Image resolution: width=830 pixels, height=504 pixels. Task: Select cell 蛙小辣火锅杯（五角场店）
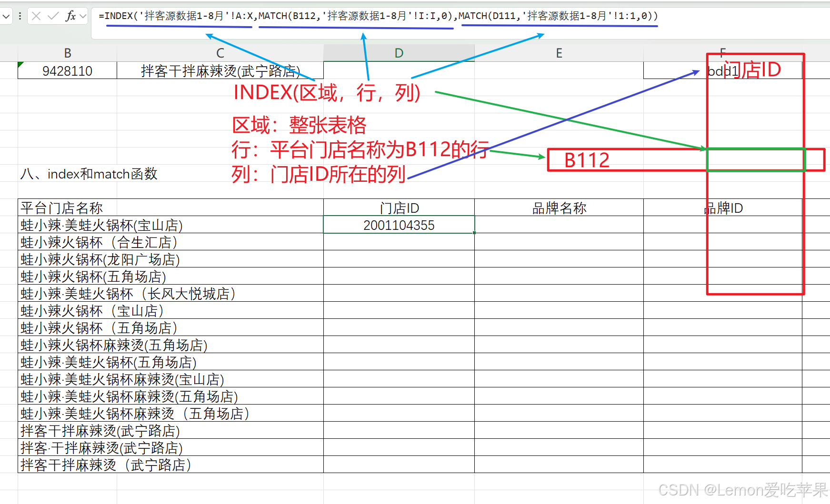170,327
